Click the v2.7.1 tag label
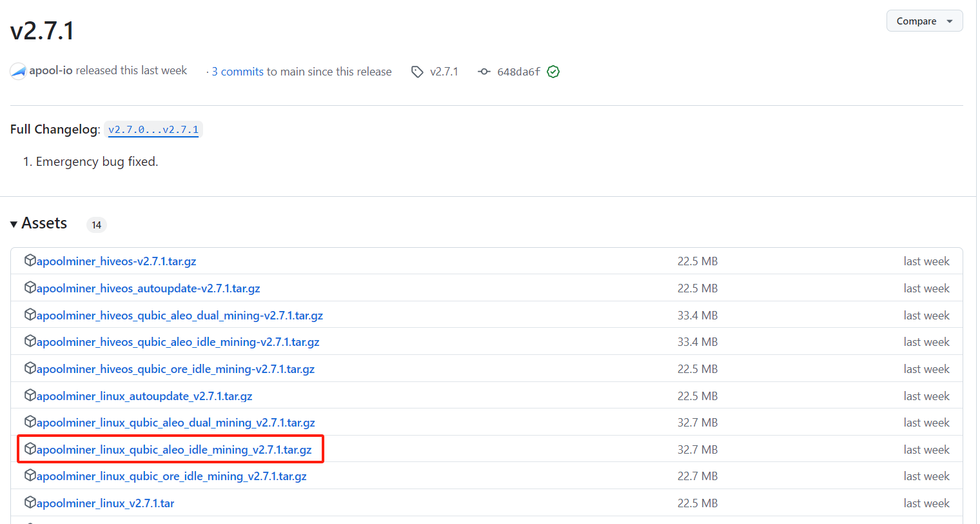This screenshot has width=980, height=524. (444, 72)
